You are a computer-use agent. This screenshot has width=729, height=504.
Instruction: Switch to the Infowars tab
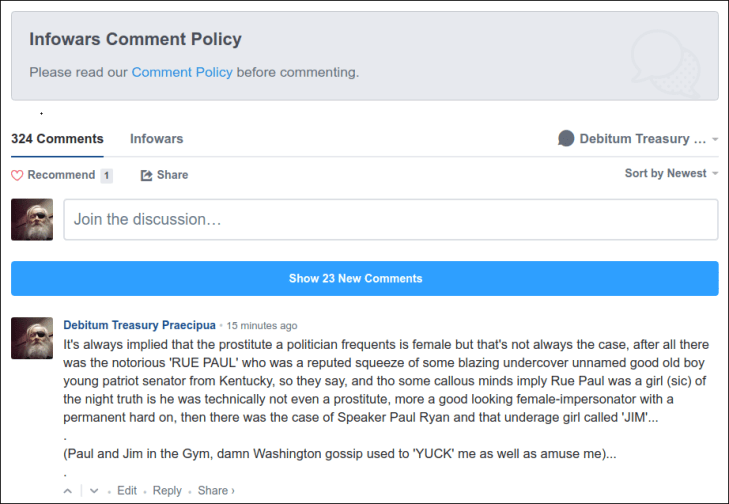[156, 139]
